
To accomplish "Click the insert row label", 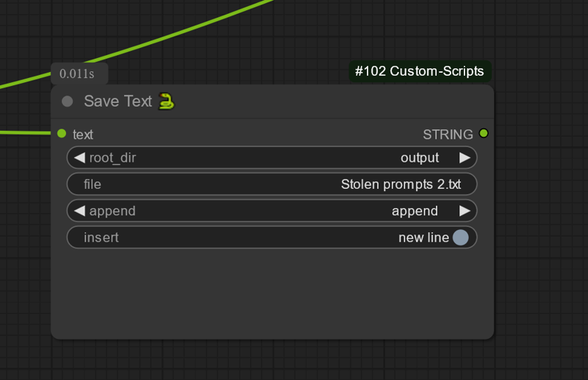I will point(101,237).
